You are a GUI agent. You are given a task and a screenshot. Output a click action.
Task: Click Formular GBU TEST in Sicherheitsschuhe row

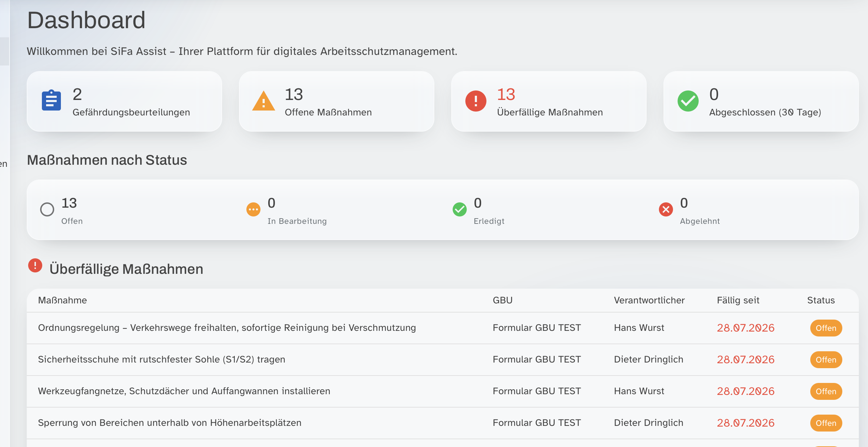click(537, 359)
